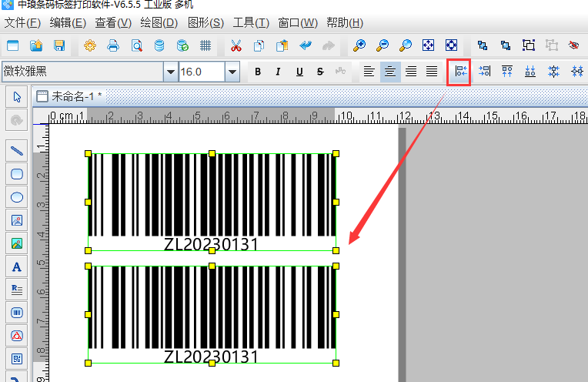
Task: Toggle bold formatting
Action: tap(258, 72)
